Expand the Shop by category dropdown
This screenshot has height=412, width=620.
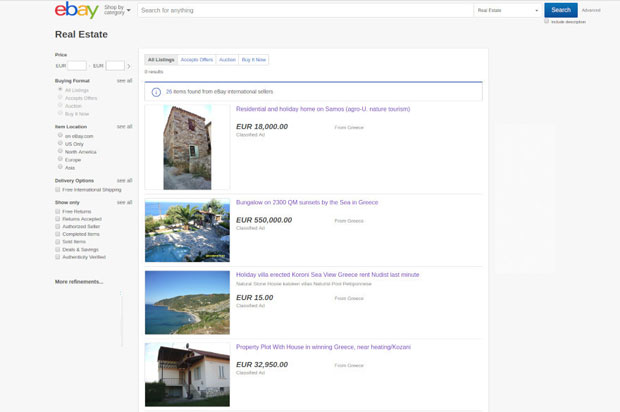[117, 10]
